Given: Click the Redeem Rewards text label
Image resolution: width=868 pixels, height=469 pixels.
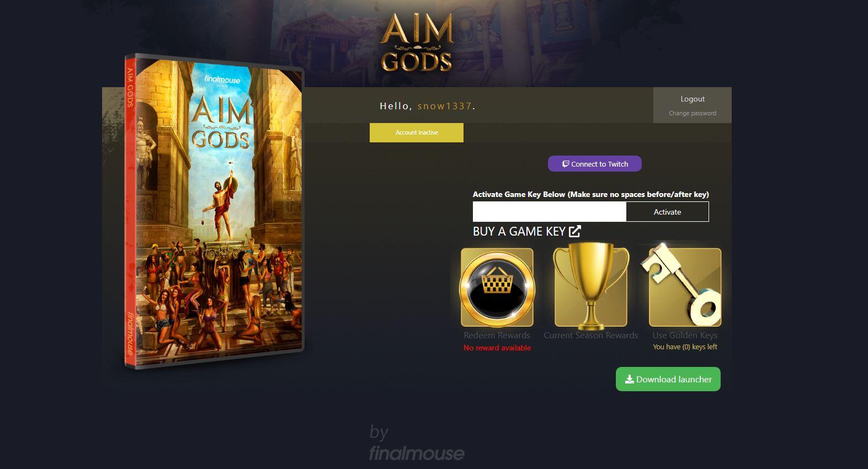Looking at the screenshot, I should [497, 335].
